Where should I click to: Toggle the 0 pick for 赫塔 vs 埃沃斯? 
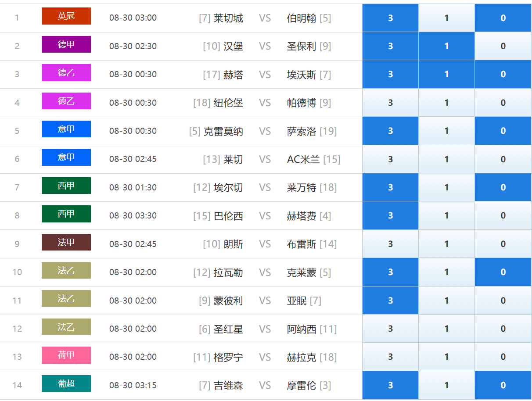pos(503,74)
